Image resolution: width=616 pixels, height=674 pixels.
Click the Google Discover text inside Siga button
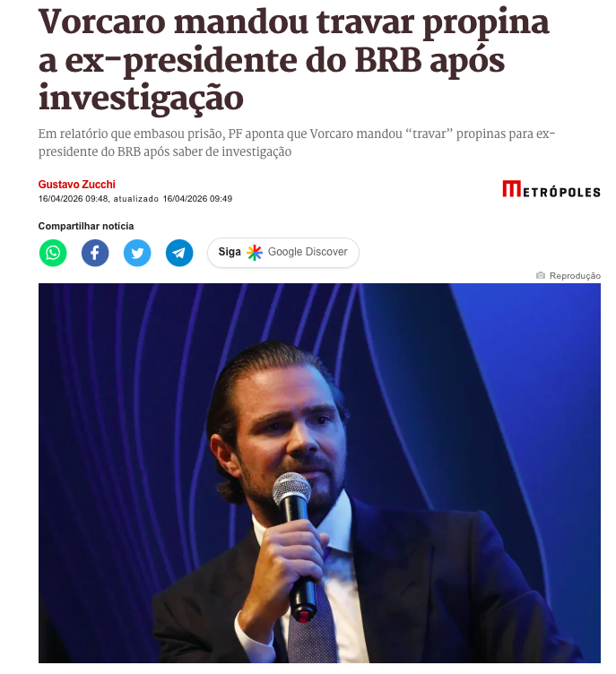coord(308,252)
